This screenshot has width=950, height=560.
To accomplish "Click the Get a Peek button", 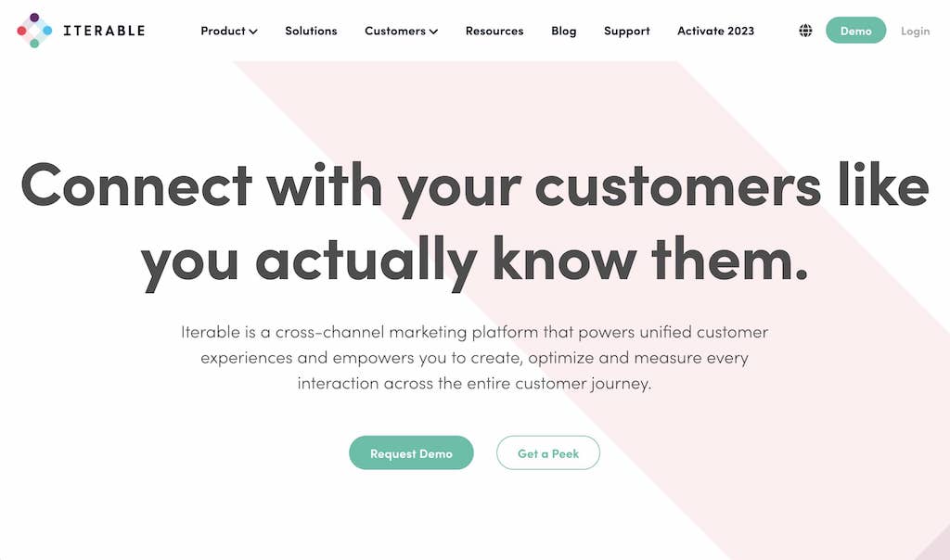I will [x=548, y=452].
